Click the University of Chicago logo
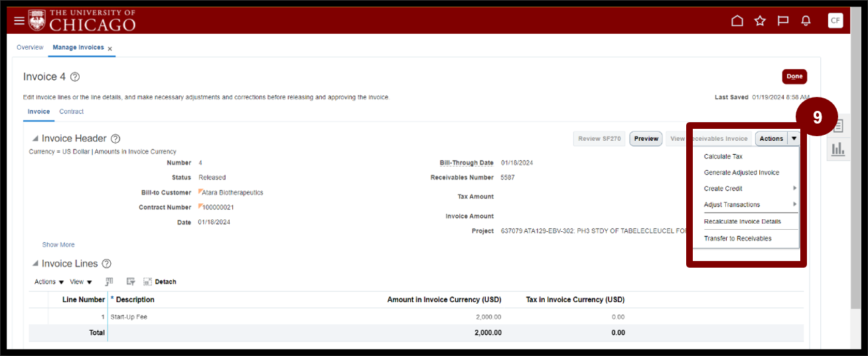 click(x=82, y=21)
